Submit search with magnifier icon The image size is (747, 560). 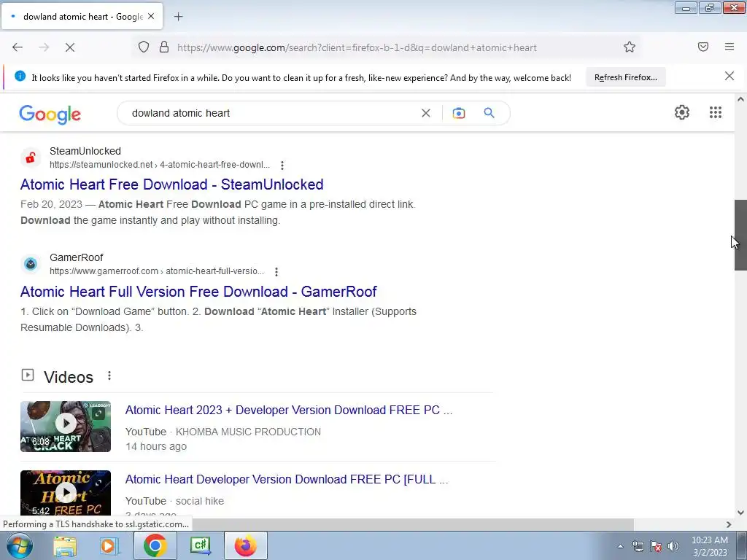point(489,113)
